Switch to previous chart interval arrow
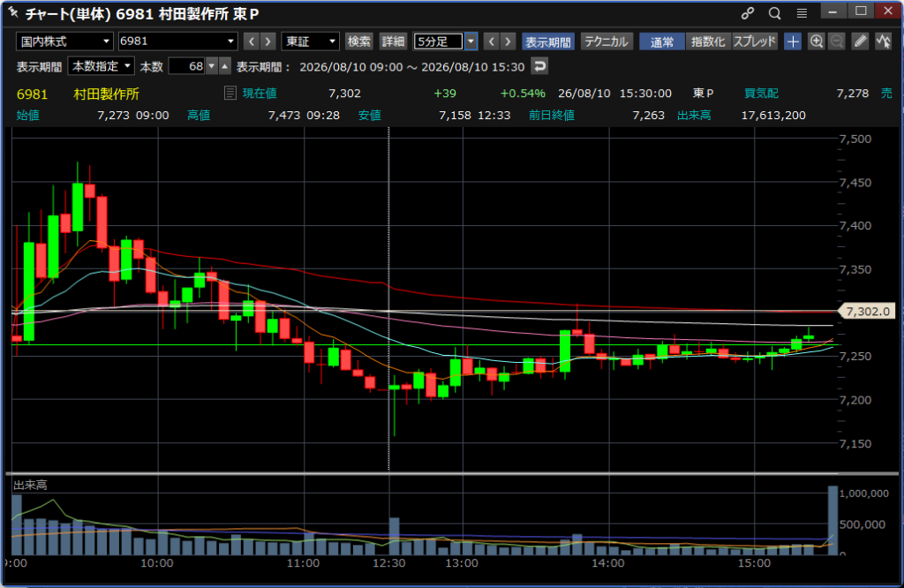Viewport: 904px width, 588px height. [491, 41]
